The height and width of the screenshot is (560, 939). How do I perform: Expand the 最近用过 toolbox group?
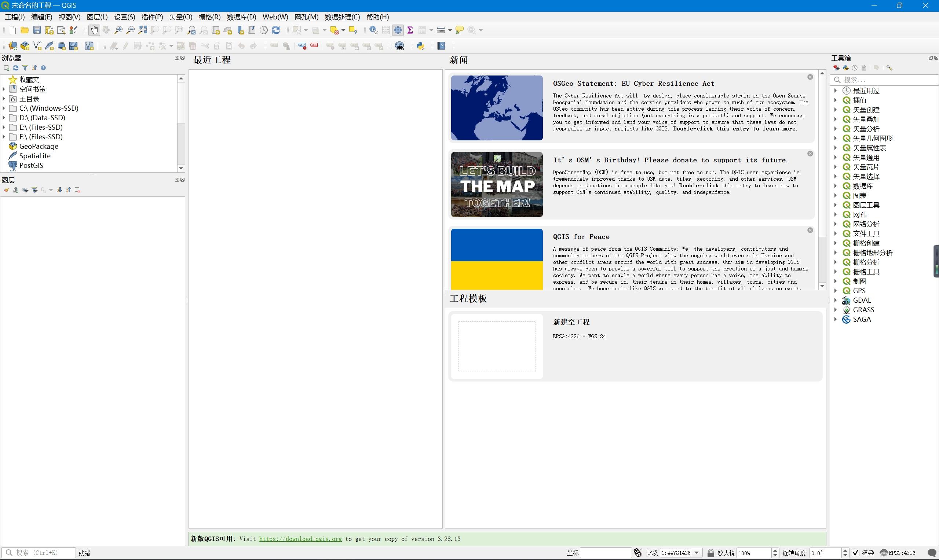pyautogui.click(x=836, y=91)
